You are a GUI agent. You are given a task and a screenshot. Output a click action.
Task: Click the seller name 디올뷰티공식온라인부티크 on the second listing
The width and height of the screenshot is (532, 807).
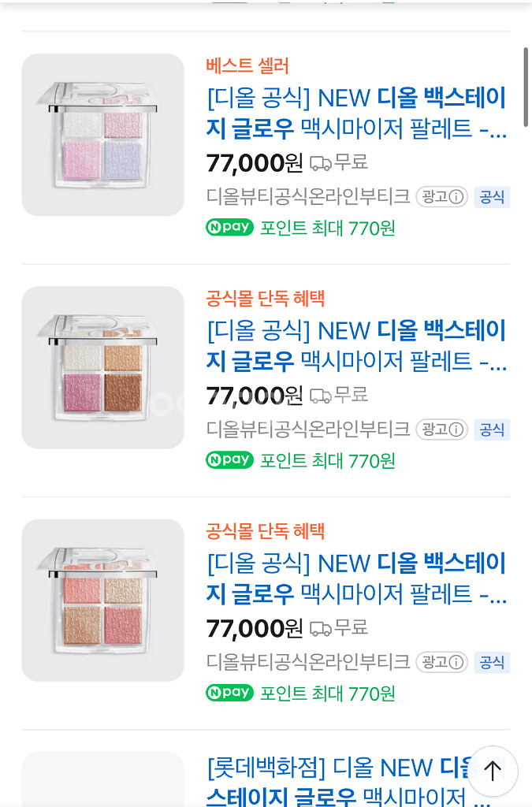tap(308, 430)
